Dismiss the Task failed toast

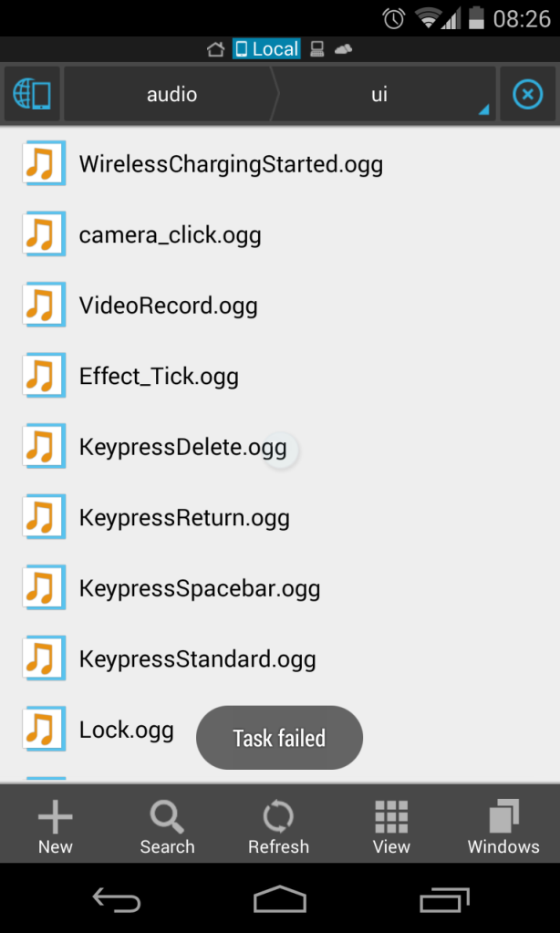(x=279, y=737)
